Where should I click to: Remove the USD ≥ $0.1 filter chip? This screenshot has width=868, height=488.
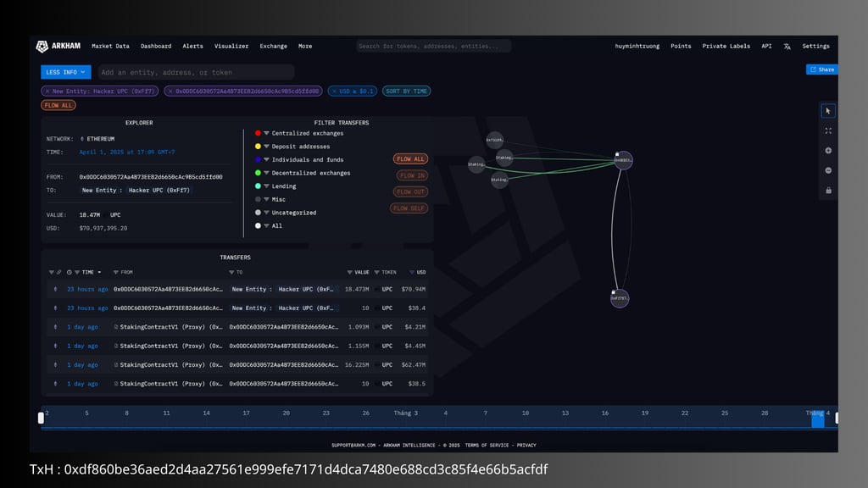click(334, 91)
